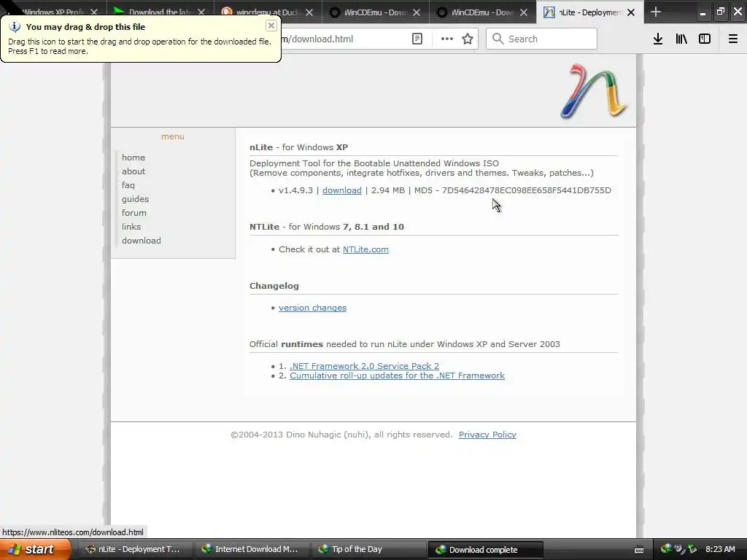Click nLite v1.4.9.3 download link
This screenshot has height=560, width=747.
[x=342, y=190]
